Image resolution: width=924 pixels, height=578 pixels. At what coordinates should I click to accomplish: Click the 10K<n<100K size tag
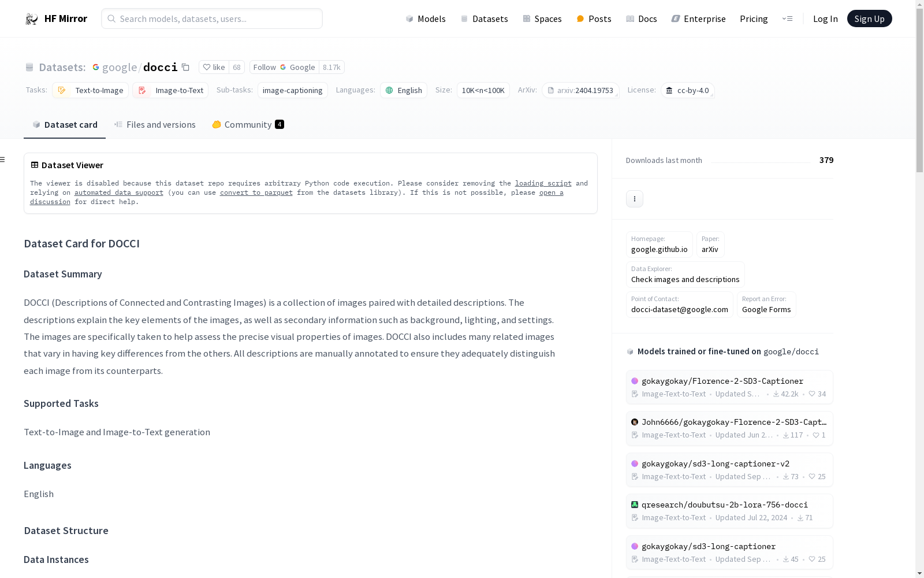(483, 90)
